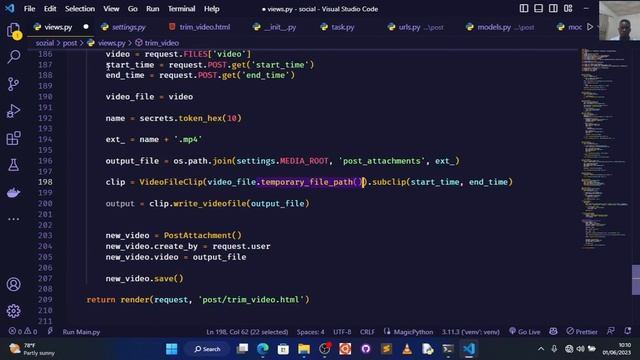This screenshot has width=640, height=360.
Task: Click feedback icon in status bar
Action: click(611, 331)
